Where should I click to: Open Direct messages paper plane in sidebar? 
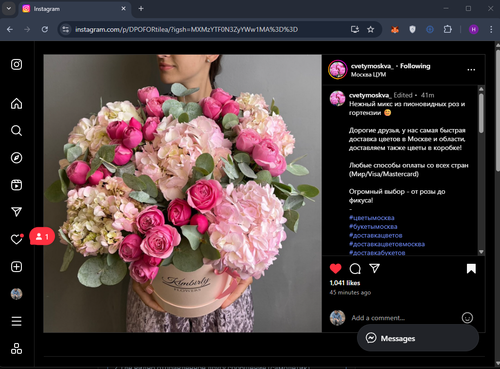(16, 212)
